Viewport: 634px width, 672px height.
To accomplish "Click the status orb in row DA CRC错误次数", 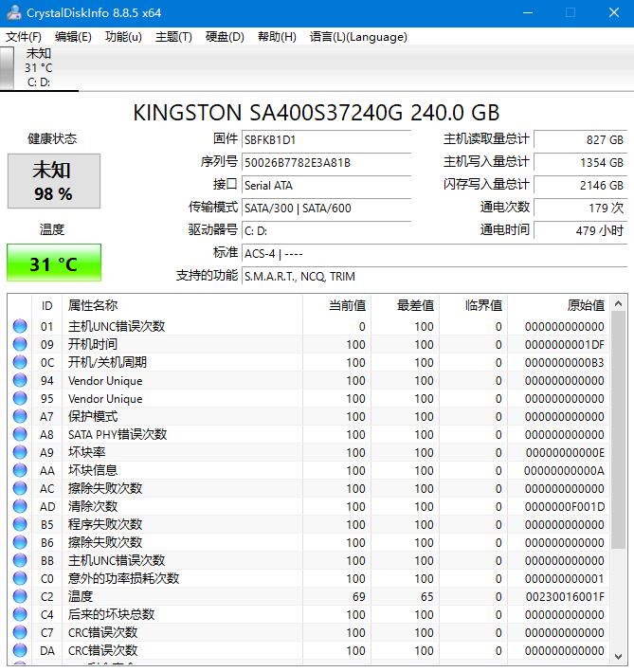I will click(x=20, y=650).
